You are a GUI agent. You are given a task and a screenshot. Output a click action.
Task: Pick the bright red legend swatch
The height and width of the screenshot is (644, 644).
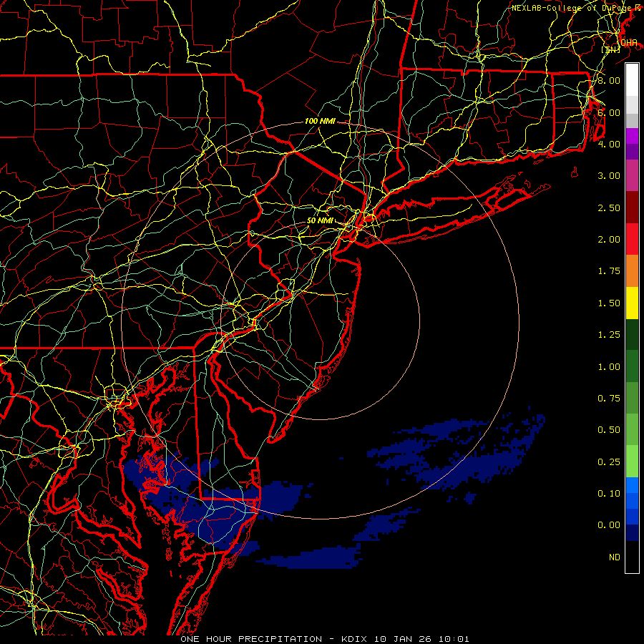point(632,239)
